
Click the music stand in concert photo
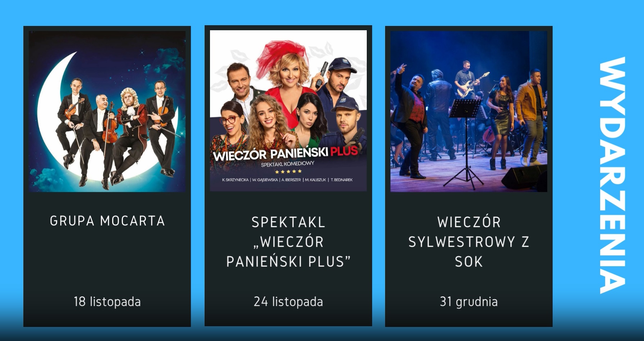click(x=465, y=144)
